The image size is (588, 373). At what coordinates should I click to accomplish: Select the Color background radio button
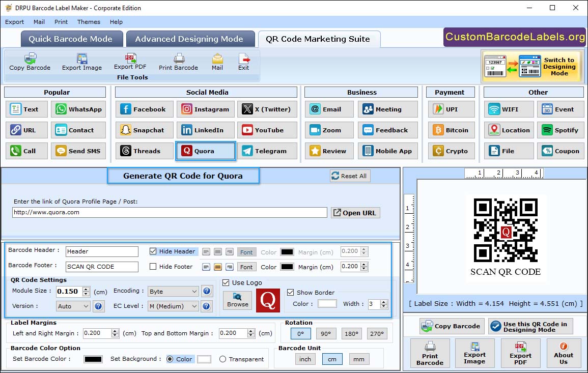pyautogui.click(x=170, y=359)
